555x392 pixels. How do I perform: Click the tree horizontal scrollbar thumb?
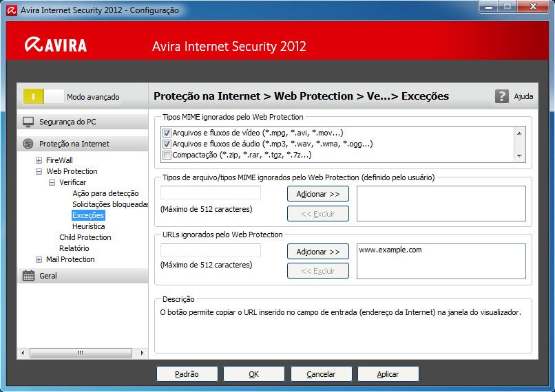[x=81, y=353]
